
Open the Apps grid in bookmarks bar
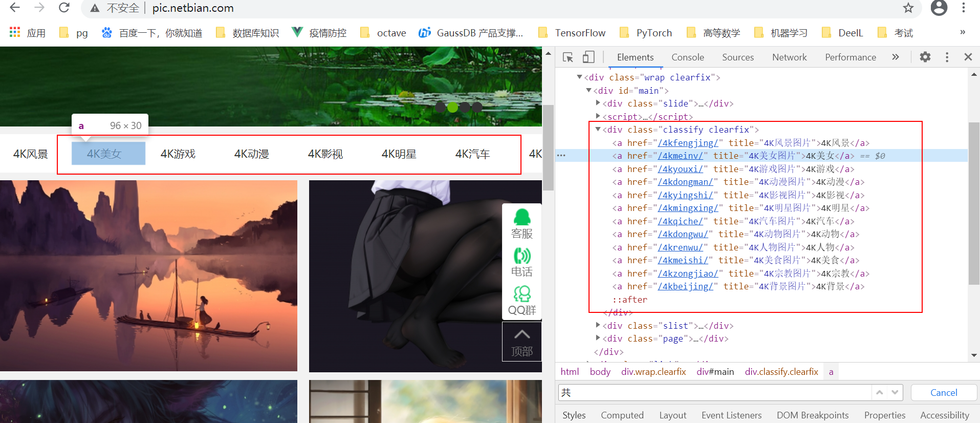coord(28,33)
